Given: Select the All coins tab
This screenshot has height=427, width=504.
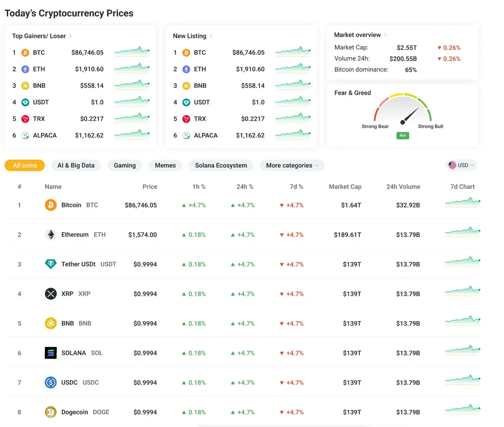Looking at the screenshot, I should [x=25, y=165].
